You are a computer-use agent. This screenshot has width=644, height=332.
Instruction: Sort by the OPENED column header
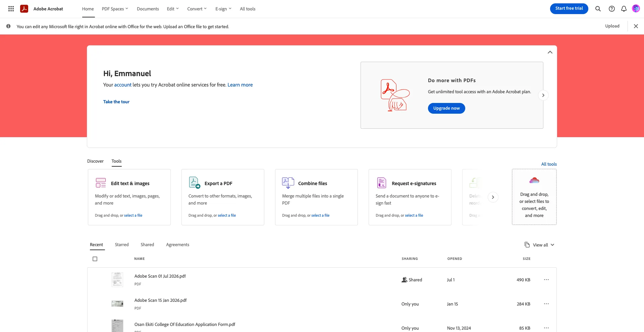pyautogui.click(x=454, y=259)
